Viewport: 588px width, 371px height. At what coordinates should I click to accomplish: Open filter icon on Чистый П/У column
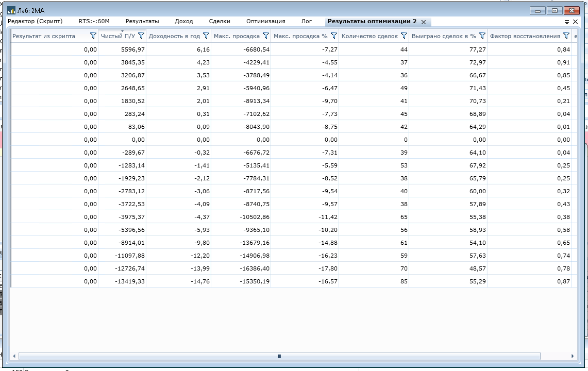(141, 36)
